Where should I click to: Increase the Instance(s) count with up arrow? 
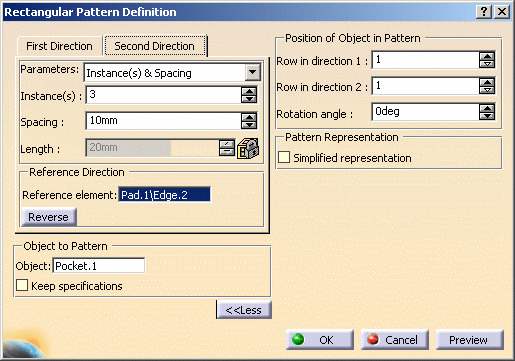249,91
